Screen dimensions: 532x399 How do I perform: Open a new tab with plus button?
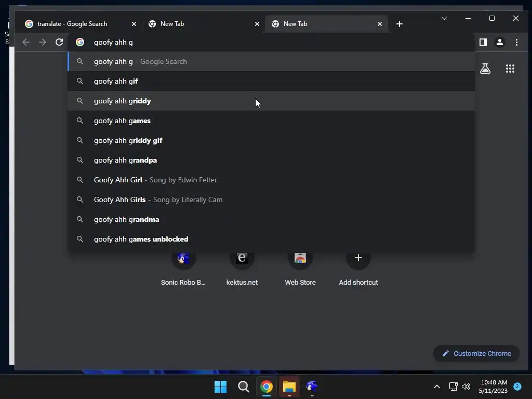point(400,24)
